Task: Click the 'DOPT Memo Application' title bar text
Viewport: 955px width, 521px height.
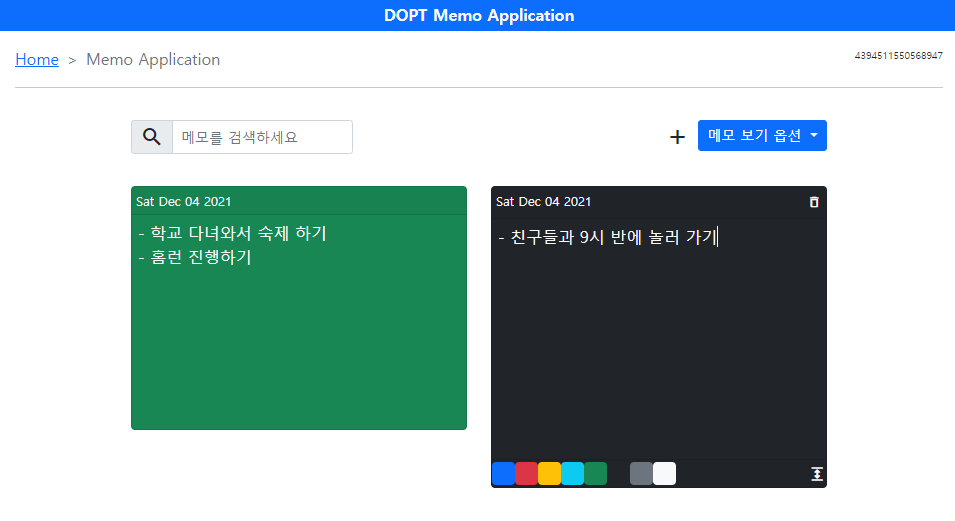Action: pos(479,15)
